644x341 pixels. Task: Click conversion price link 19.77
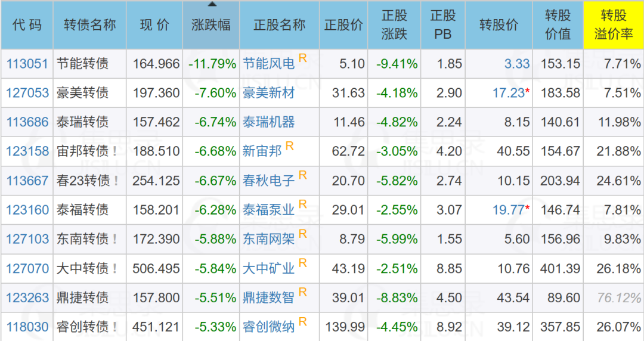pos(509,210)
